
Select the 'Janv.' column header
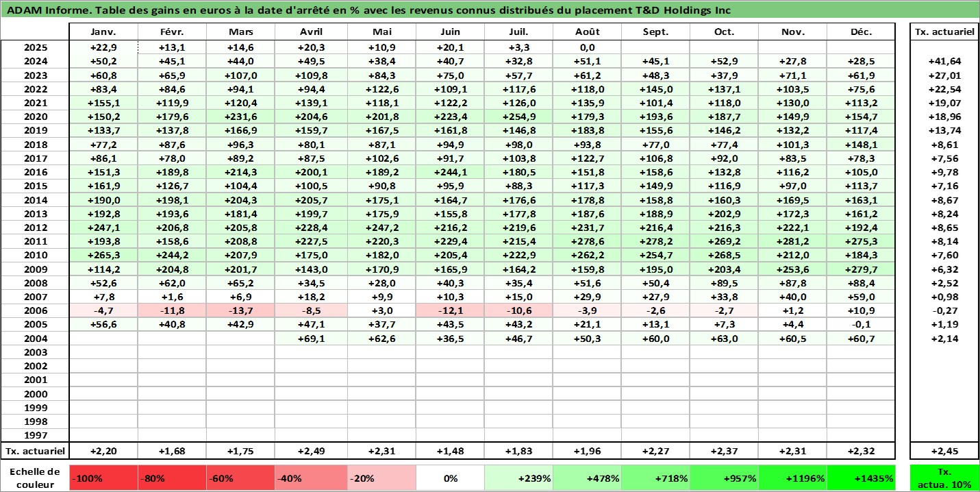coord(104,32)
